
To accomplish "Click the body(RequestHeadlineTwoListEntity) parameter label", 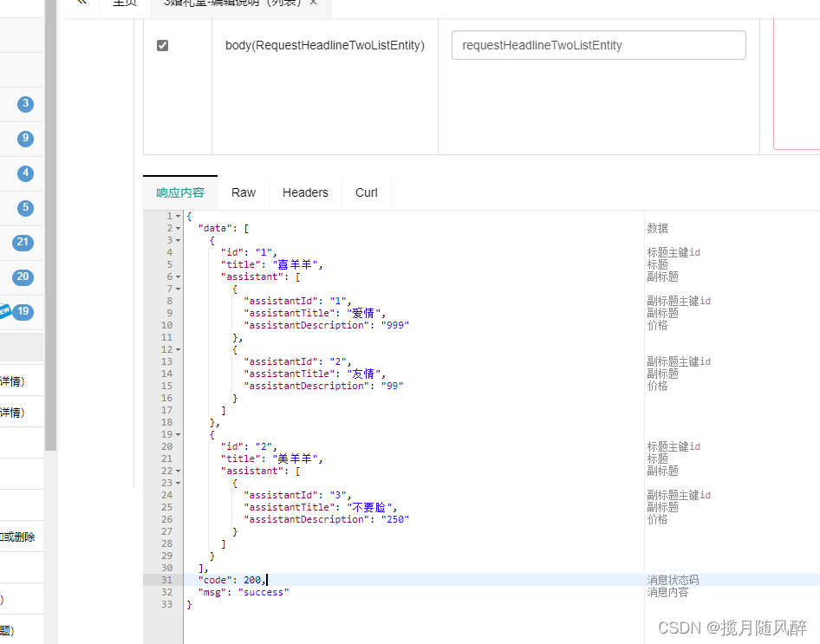I will point(325,45).
